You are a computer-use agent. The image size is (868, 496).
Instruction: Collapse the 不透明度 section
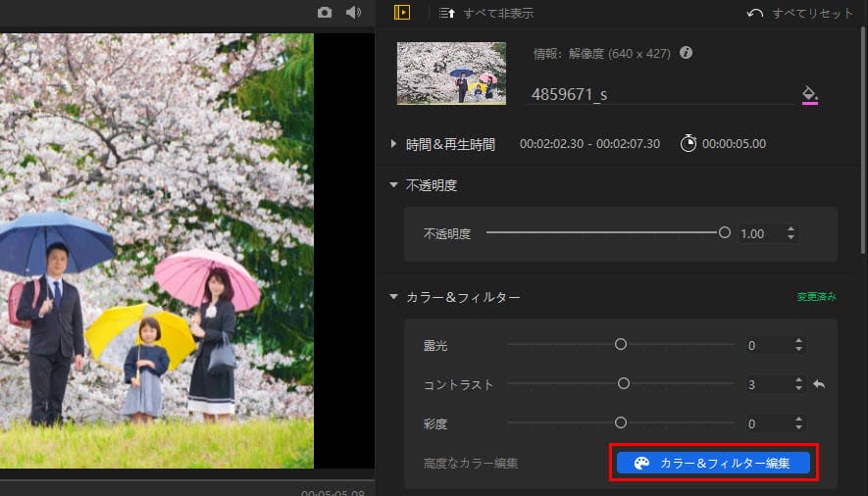click(x=393, y=184)
